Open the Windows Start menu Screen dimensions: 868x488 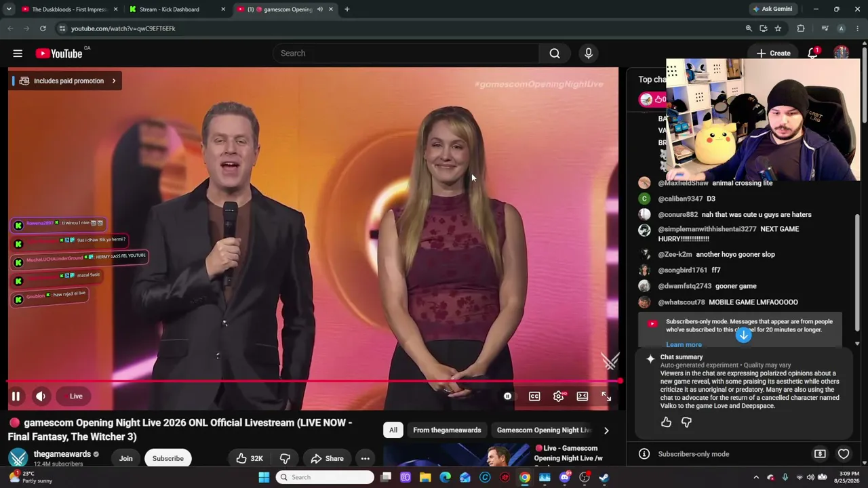pos(264,477)
